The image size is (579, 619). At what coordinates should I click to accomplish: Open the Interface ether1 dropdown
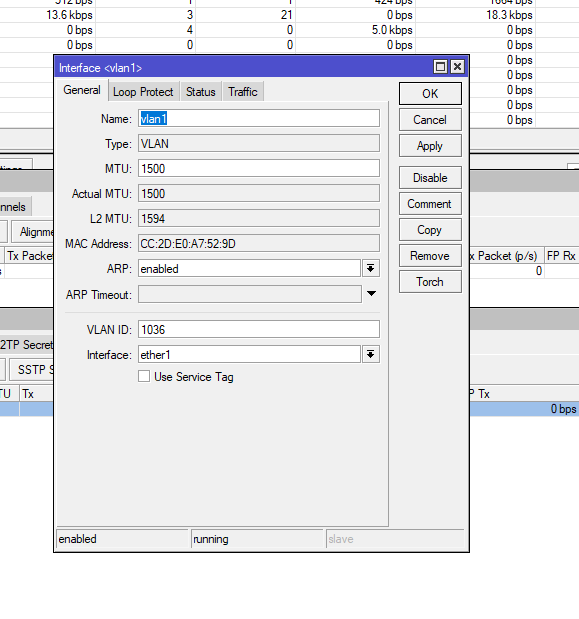(x=371, y=355)
